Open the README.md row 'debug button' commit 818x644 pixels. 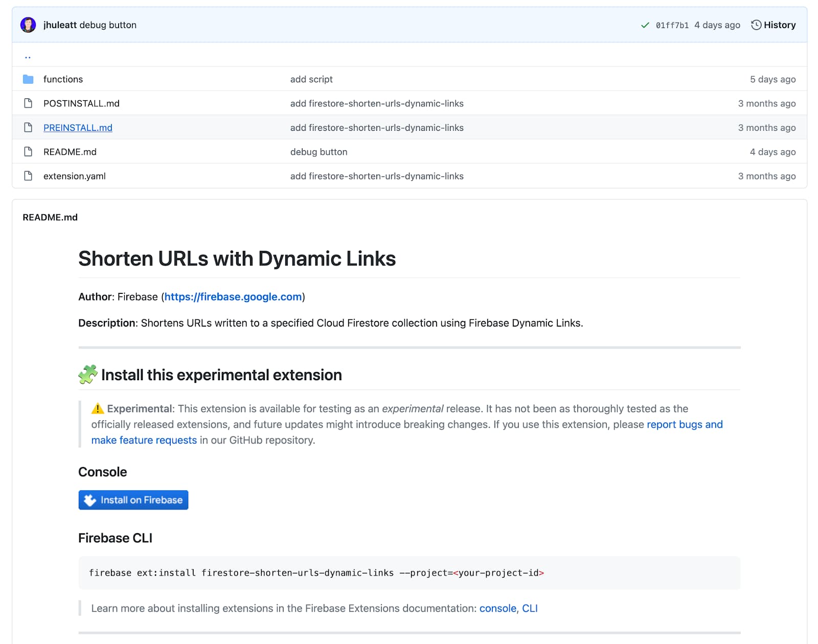(x=319, y=152)
